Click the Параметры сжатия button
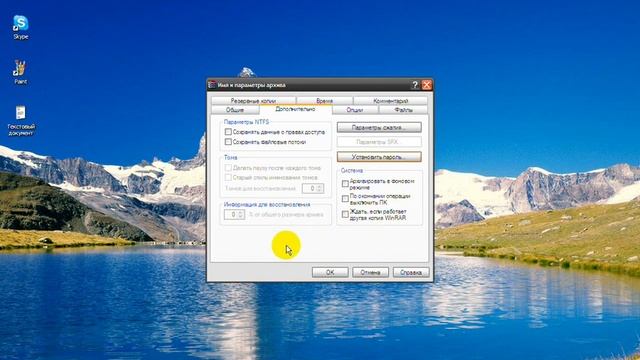The width and height of the screenshot is (640, 360). coord(379,127)
